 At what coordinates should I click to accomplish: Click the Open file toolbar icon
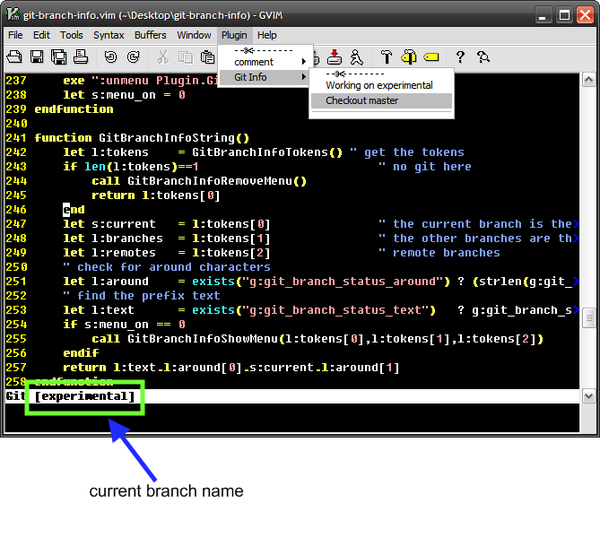point(16,58)
